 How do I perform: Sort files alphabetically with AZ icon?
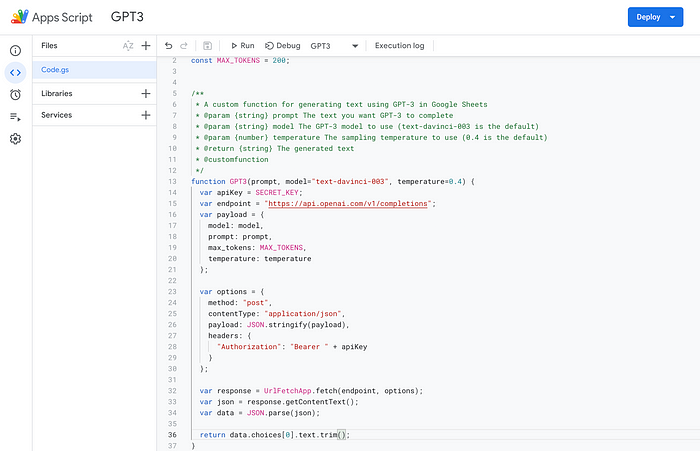tap(128, 46)
